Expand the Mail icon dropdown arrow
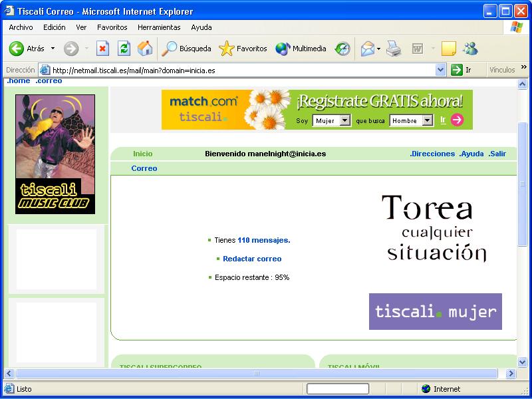The width and height of the screenshot is (532, 399). (x=378, y=49)
